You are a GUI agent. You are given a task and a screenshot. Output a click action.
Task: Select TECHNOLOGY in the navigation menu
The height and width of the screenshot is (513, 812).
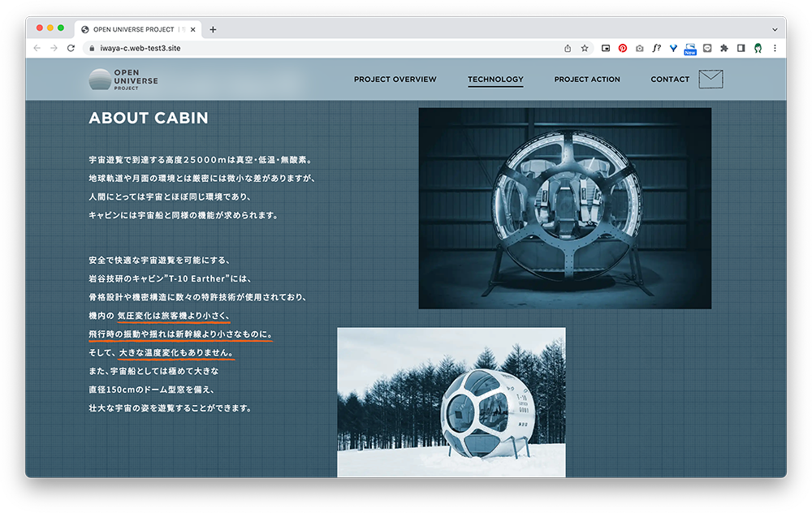[495, 79]
